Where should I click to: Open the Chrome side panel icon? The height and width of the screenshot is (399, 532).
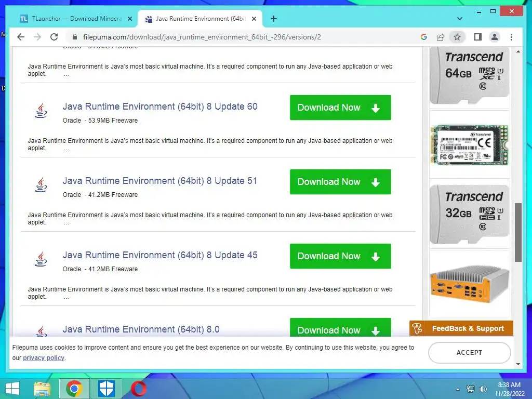(x=478, y=37)
